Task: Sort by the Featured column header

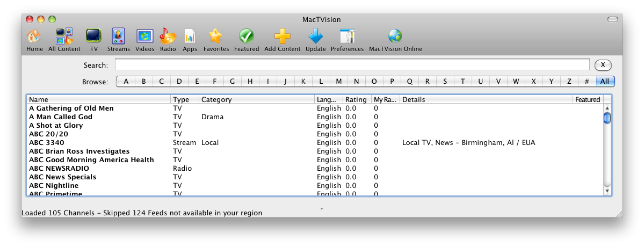Action: (x=588, y=99)
